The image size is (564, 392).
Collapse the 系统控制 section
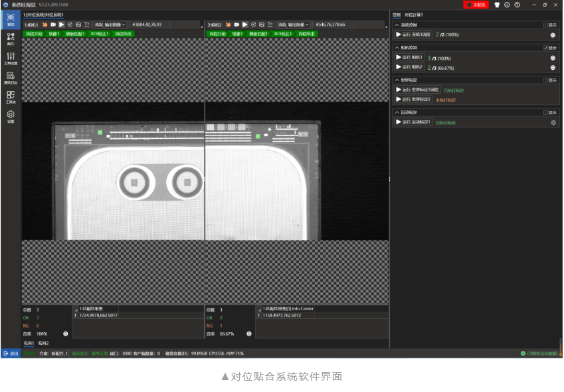pos(397,25)
